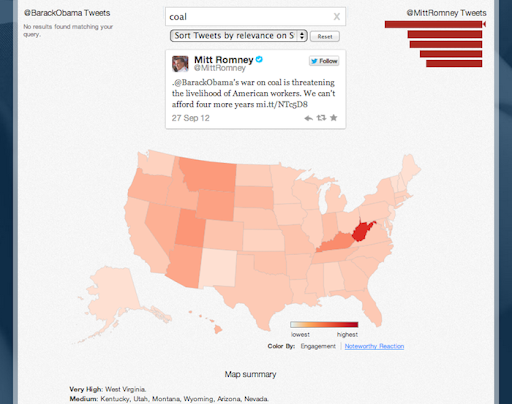This screenshot has width=512, height=404.
Task: Click the lowest-to-highest color legend bar
Action: click(x=324, y=324)
